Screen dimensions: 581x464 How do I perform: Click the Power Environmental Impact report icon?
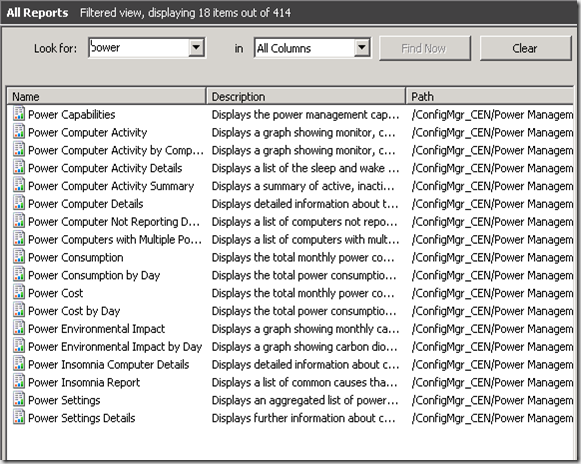[x=19, y=328]
